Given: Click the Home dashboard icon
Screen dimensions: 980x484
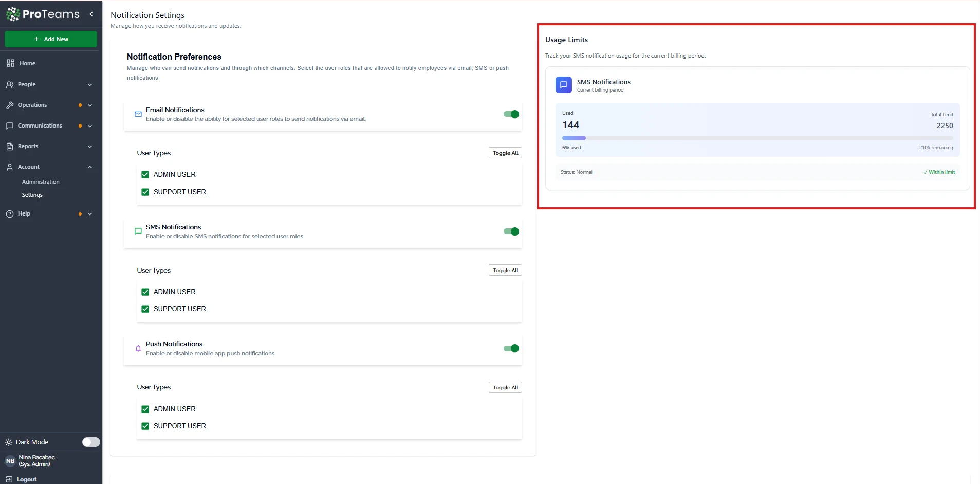Looking at the screenshot, I should point(10,63).
